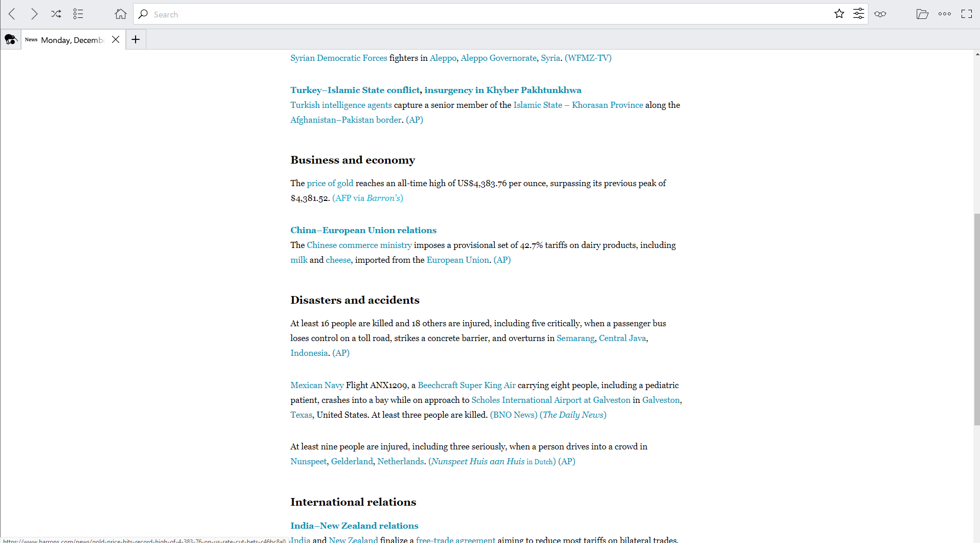This screenshot has height=543, width=980.
Task: Open the Semarang link
Action: pyautogui.click(x=576, y=338)
